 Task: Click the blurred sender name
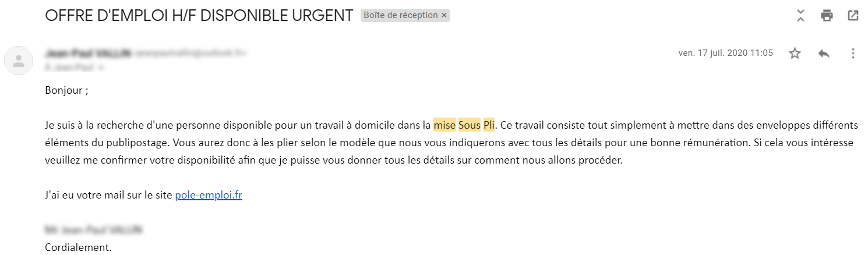[x=87, y=53]
